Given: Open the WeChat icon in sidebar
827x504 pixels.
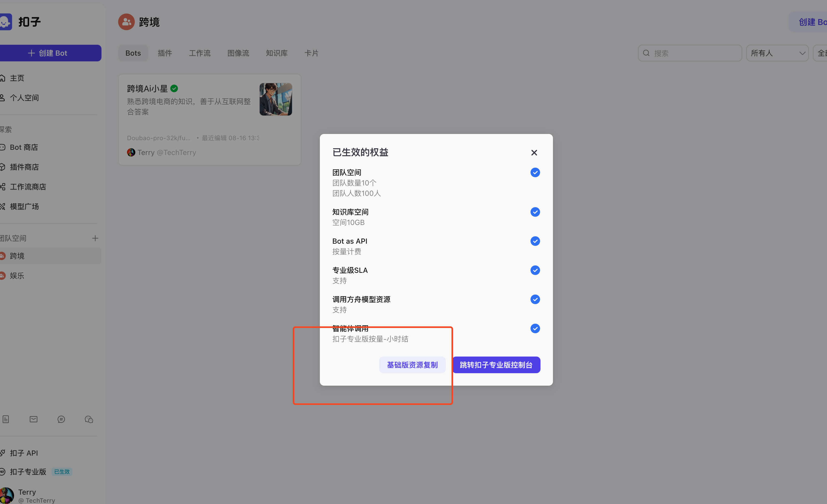Looking at the screenshot, I should 88,419.
